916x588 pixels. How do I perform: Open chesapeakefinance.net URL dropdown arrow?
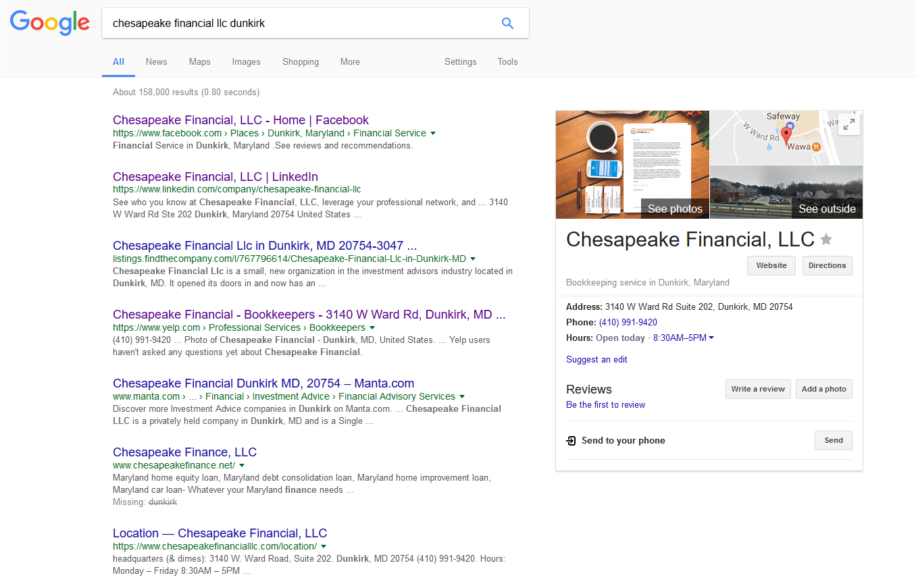click(x=242, y=466)
